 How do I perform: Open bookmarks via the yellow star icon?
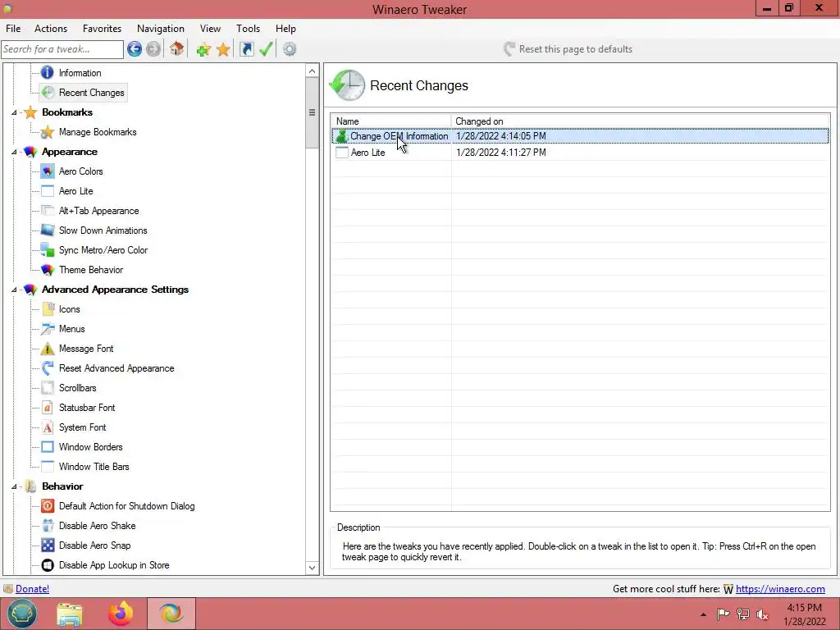click(223, 49)
